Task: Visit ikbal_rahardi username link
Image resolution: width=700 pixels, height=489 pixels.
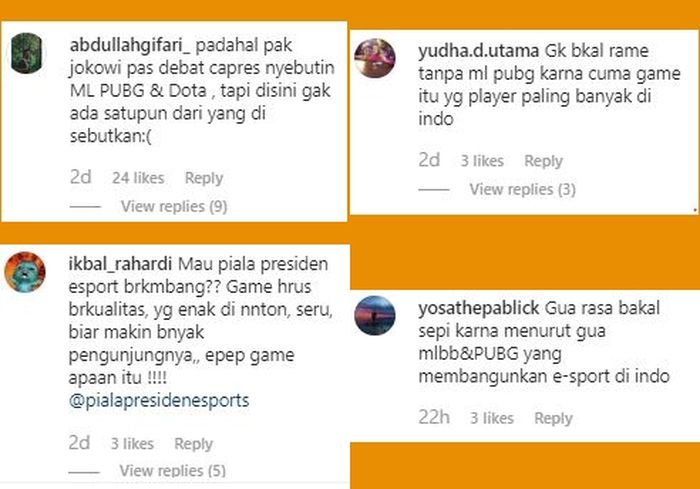Action: point(120,264)
